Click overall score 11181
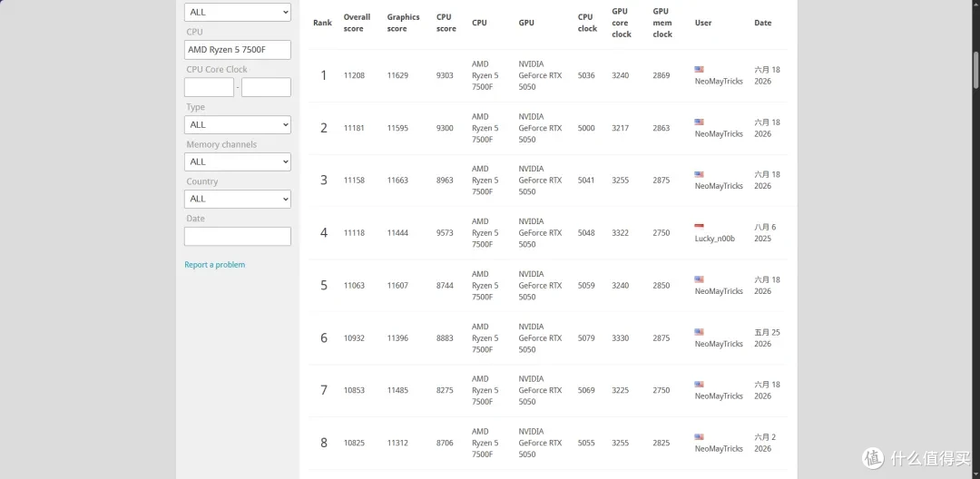Viewport: 980px width, 479px height. point(354,128)
